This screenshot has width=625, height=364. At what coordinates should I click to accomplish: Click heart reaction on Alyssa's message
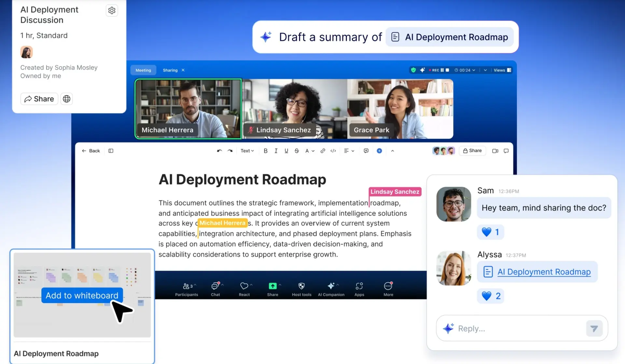(x=491, y=296)
